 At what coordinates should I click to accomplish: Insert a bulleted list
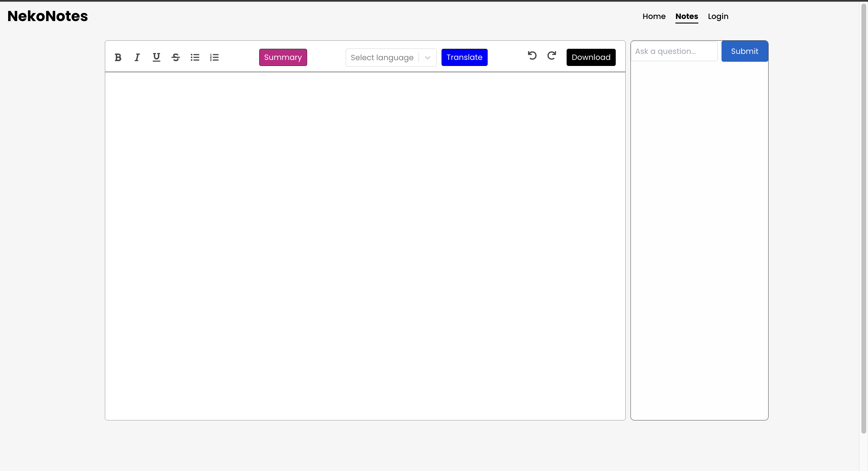(x=195, y=57)
